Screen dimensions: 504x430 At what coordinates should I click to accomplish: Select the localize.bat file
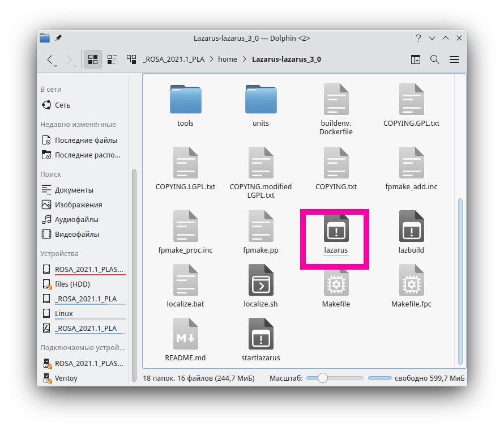tap(186, 286)
